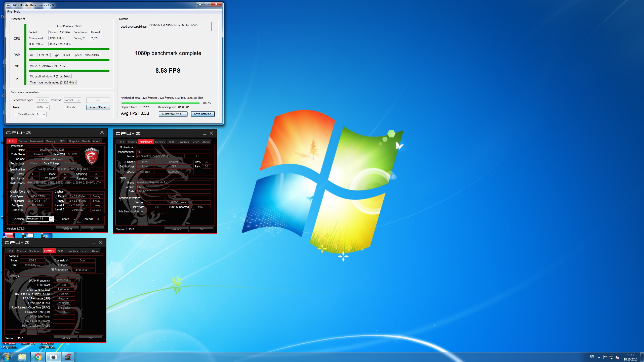644x362 pixels.
Task: Open Memory tab in CPU-Z Mainboard window
Action: pos(160,142)
